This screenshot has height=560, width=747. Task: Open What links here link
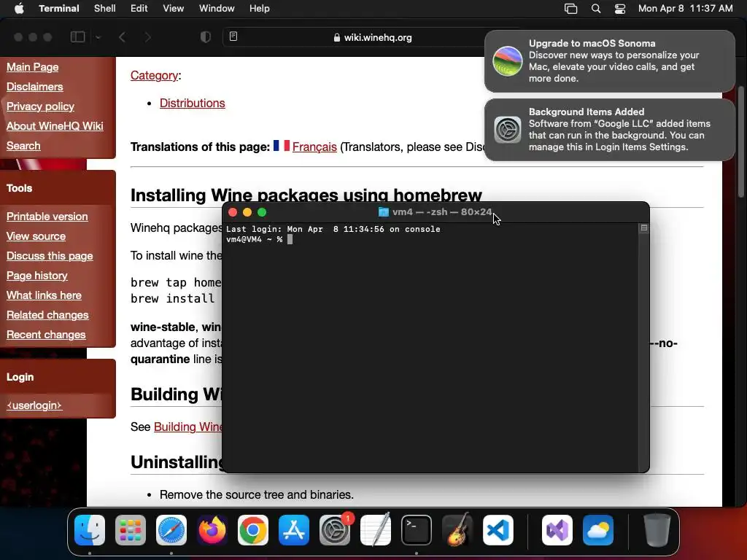pos(44,295)
